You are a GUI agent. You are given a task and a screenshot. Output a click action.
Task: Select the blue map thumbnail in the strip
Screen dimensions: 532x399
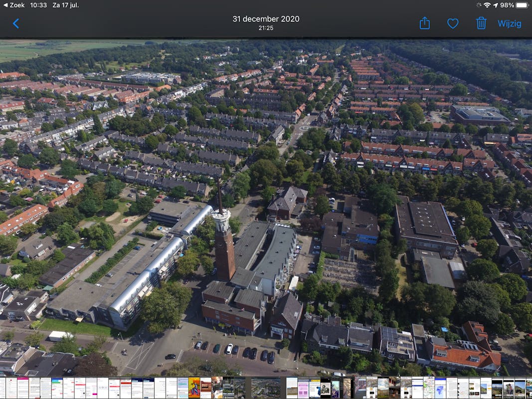click(x=440, y=388)
